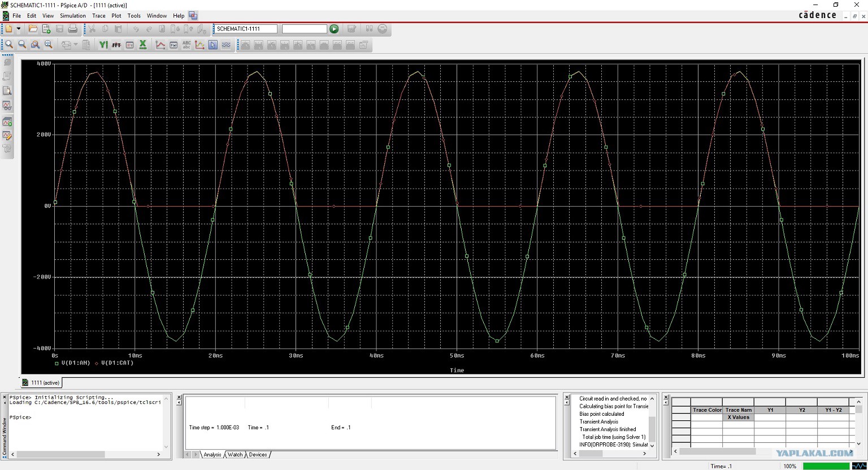The height and width of the screenshot is (470, 868).
Task: Toggle the FFT Fourier transform icon
Action: [x=116, y=45]
